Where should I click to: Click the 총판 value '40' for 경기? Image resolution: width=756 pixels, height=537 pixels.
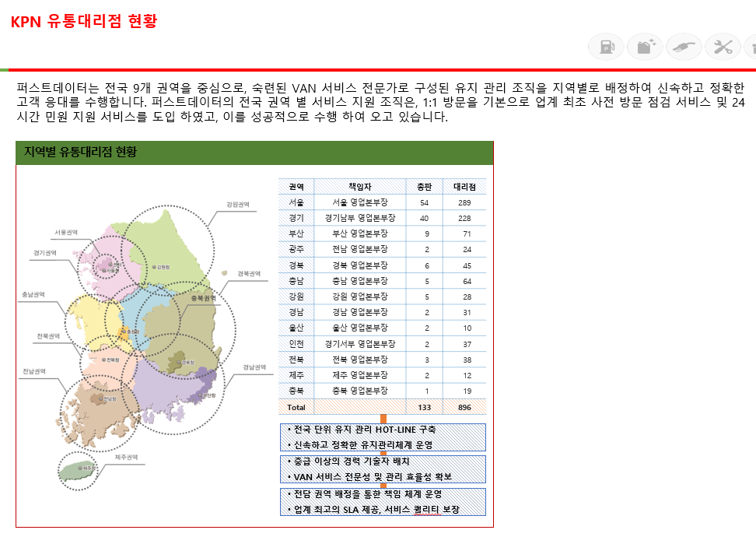point(425,218)
